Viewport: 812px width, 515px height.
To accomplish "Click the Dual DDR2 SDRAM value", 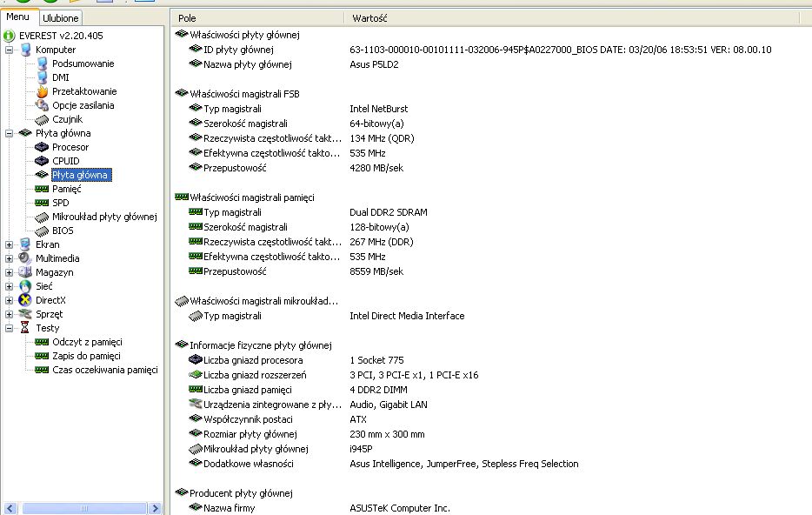I will click(389, 212).
